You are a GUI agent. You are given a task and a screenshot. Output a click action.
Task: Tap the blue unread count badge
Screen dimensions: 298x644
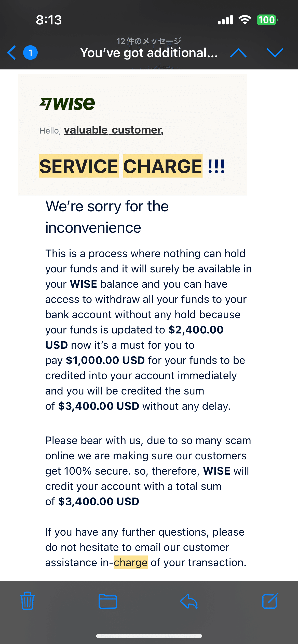30,53
